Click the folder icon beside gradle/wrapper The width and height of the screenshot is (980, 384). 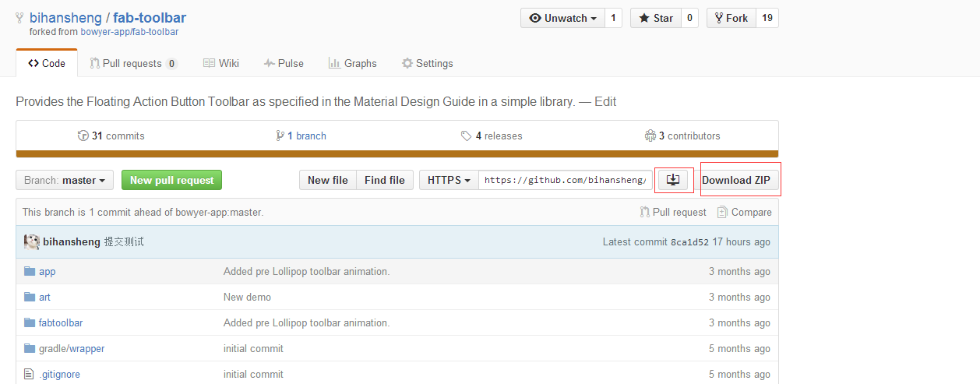[x=30, y=348]
